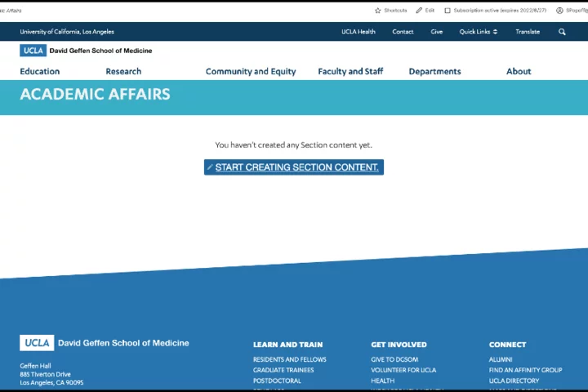Screen dimensions: 588x392
Task: Click the Give link in header
Action: (436, 32)
